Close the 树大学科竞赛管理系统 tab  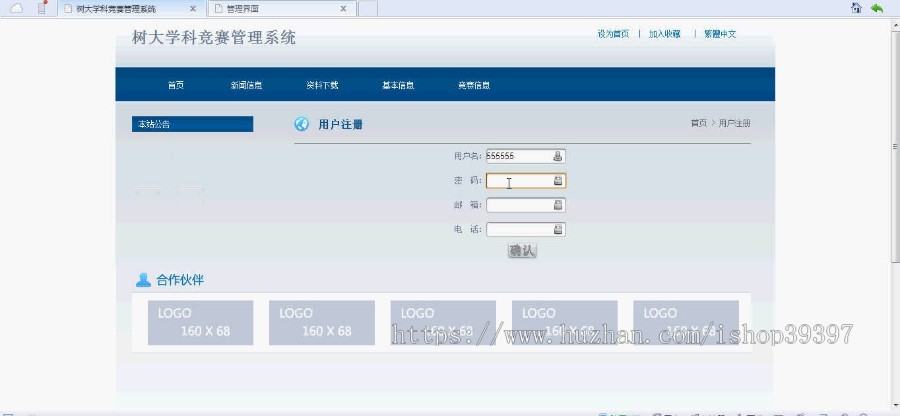pyautogui.click(x=193, y=9)
